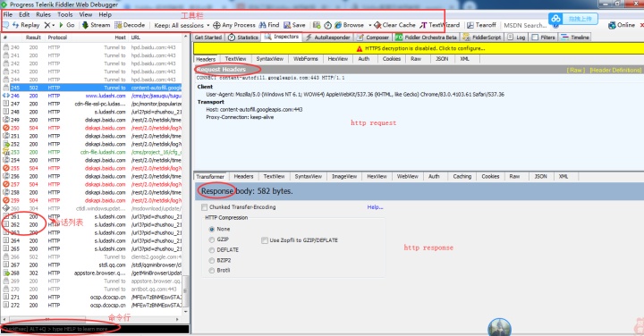Click the Any Process target icon
644x336 pixels.
pos(216,25)
